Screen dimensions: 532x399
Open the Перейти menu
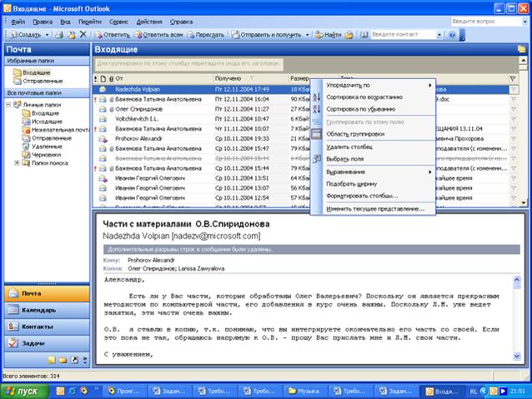[x=89, y=22]
